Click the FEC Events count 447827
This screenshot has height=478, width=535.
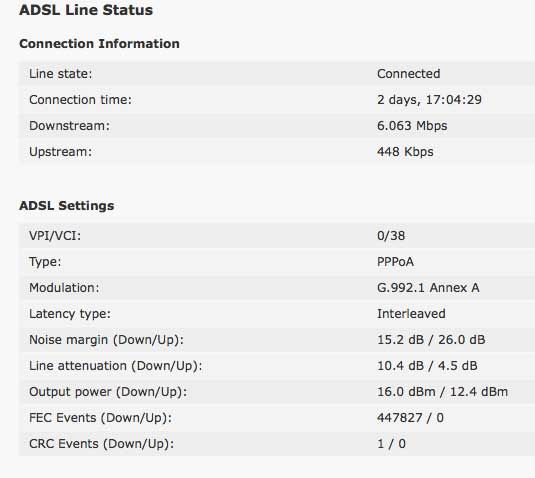[400, 418]
